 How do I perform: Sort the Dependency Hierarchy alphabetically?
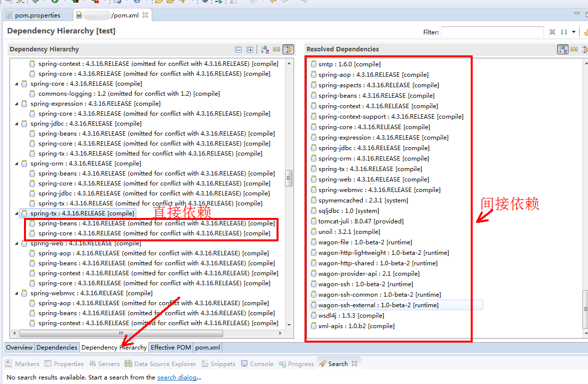(x=266, y=49)
